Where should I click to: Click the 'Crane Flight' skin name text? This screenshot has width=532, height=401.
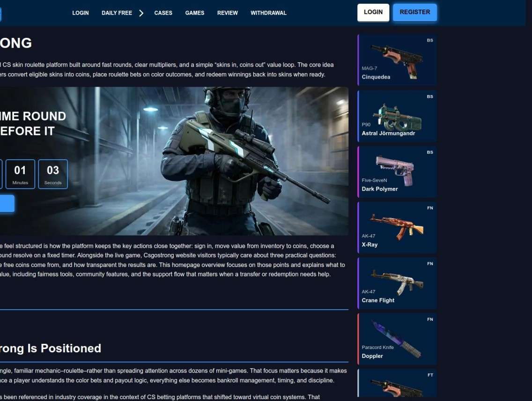378,300
